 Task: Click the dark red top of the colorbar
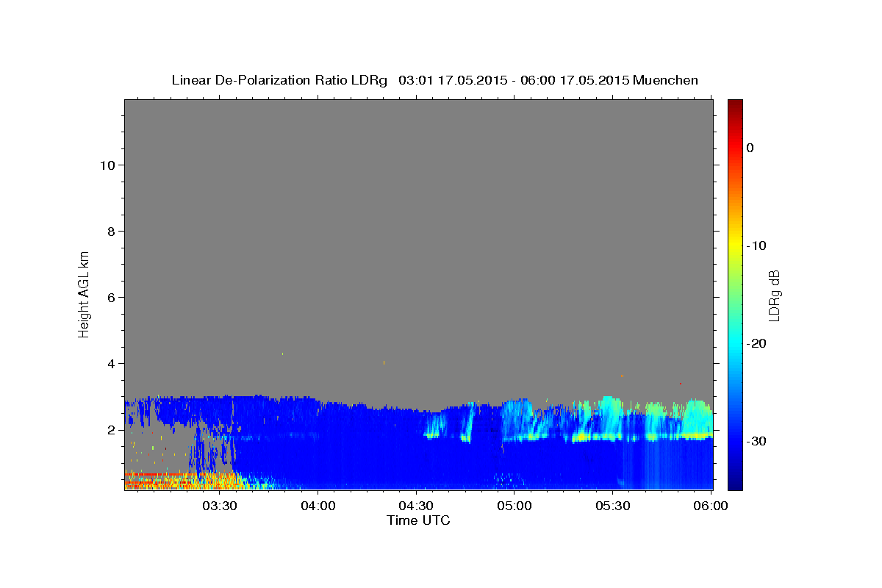coord(735,107)
